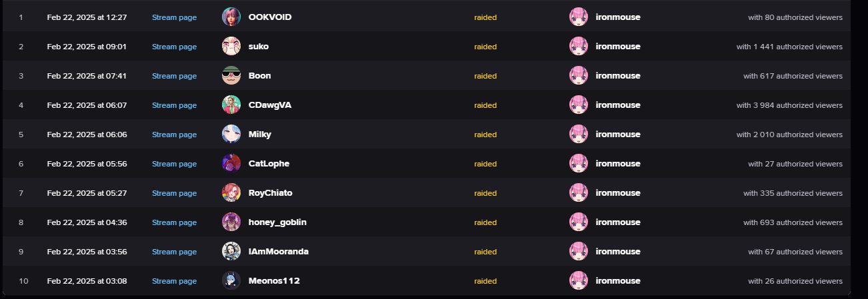Click CatLophe's channel avatar
This screenshot has width=868, height=299.
(x=231, y=164)
